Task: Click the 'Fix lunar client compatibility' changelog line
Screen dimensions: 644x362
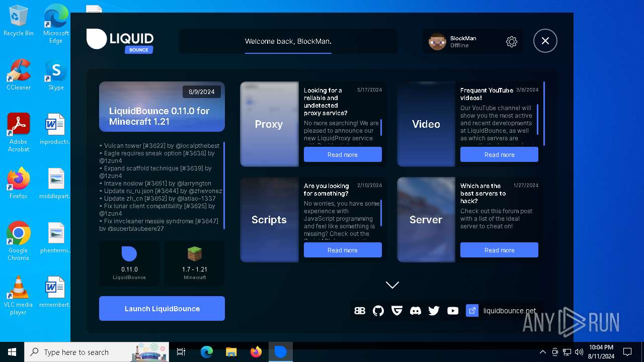Action: 157,210
